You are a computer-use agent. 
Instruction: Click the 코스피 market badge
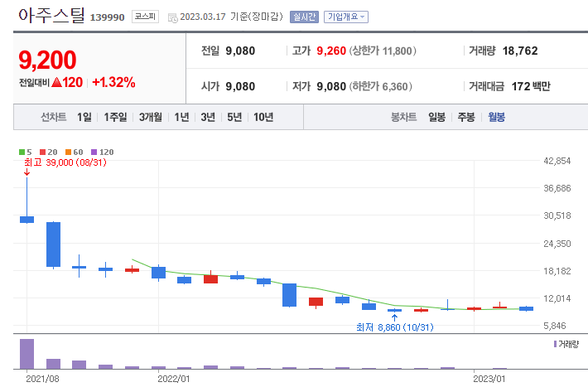pos(145,17)
